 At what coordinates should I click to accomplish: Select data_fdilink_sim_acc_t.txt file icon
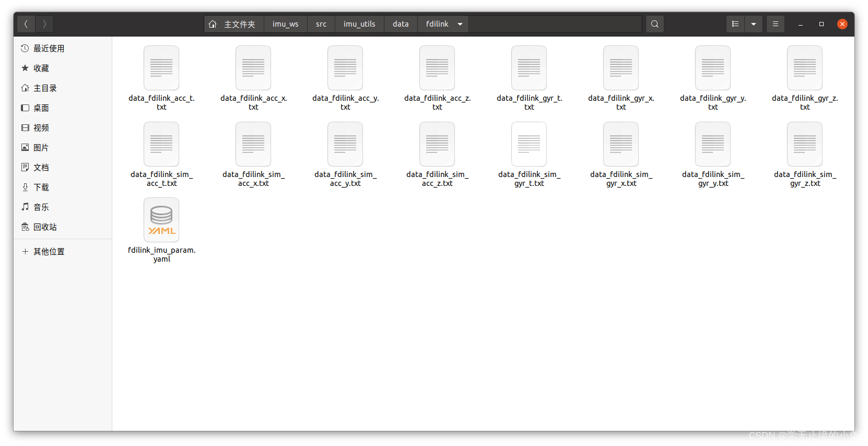pos(161,144)
